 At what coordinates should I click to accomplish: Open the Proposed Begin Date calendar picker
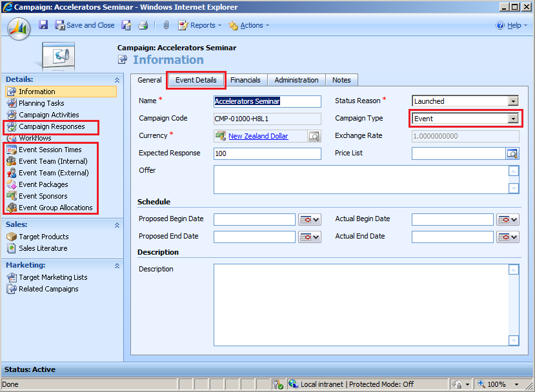point(310,220)
